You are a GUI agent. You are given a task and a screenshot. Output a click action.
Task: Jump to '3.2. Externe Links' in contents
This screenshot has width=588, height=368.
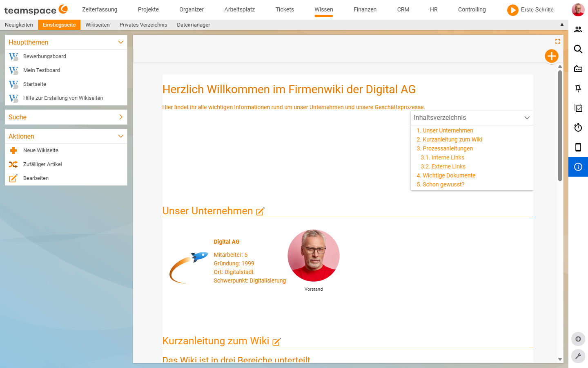pyautogui.click(x=443, y=166)
